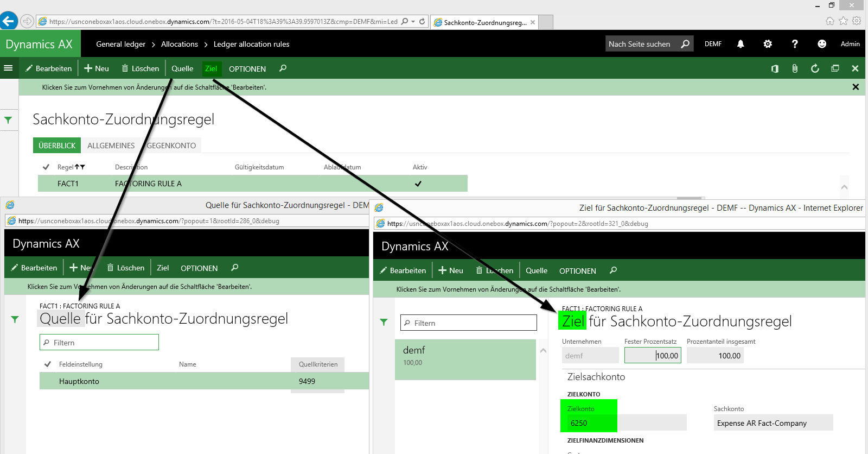The image size is (868, 454).
Task: Click the Allocations breadcrumb link
Action: 180,44
